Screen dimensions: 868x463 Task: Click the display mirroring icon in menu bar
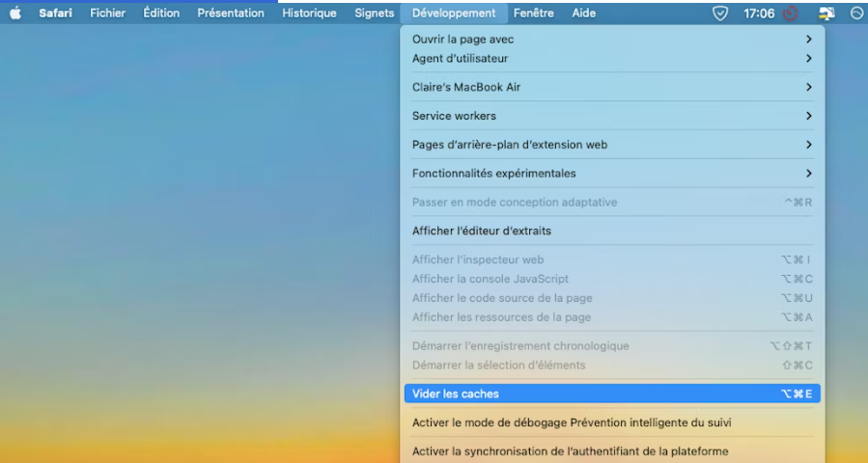tap(826, 14)
